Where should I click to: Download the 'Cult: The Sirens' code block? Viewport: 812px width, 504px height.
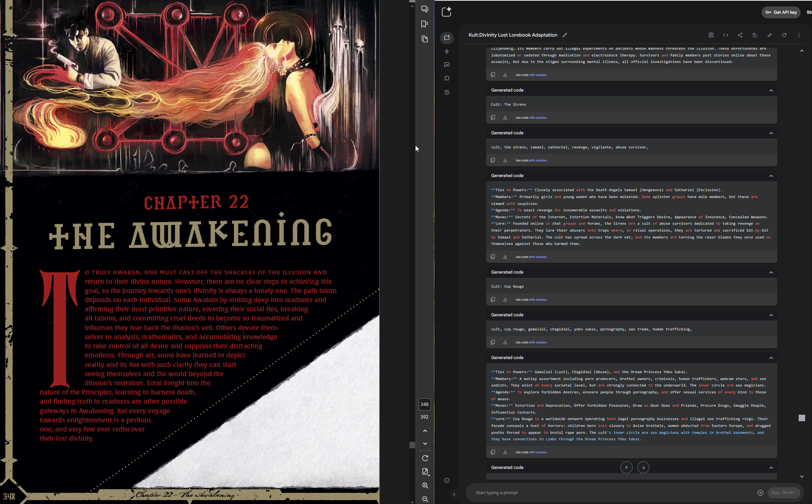(x=505, y=118)
